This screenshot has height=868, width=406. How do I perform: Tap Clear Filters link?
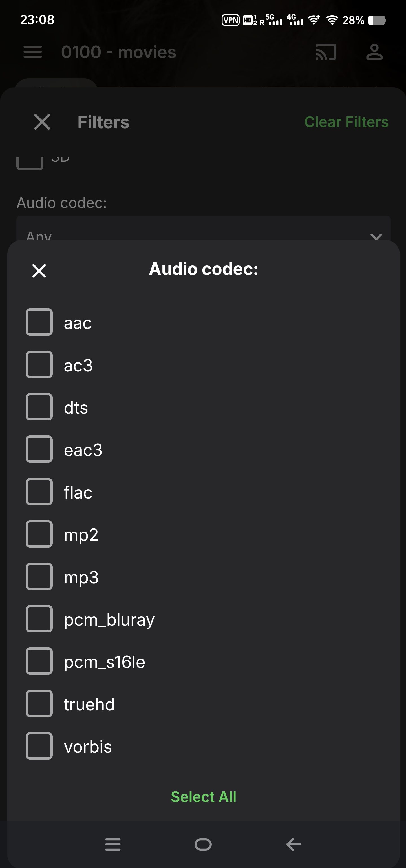pyautogui.click(x=346, y=122)
